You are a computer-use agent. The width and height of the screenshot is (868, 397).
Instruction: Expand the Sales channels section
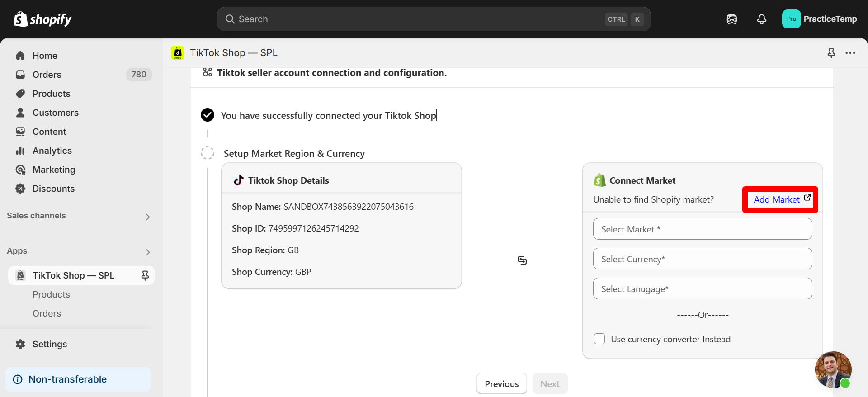point(148,217)
